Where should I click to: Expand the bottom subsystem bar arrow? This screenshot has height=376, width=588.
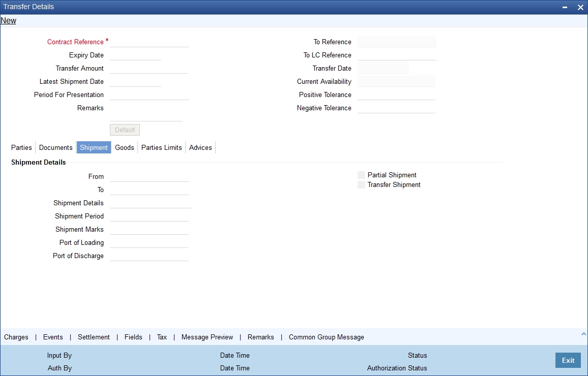click(x=583, y=334)
